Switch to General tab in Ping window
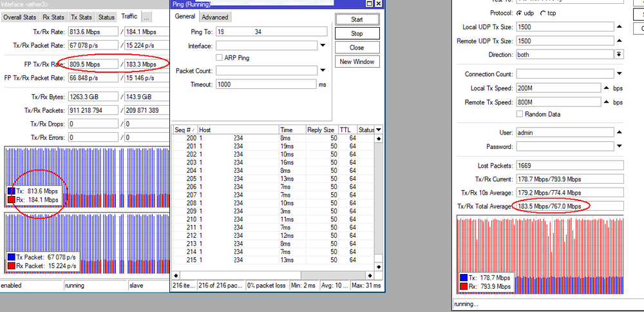The image size is (644, 312). tap(185, 17)
